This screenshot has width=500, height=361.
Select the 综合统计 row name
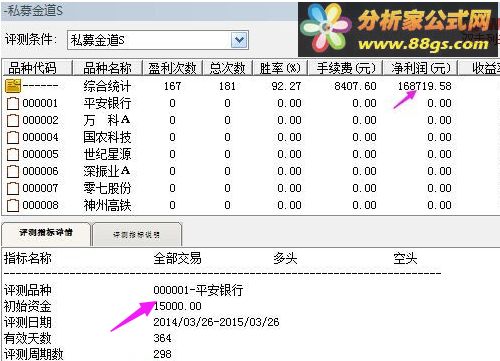(x=107, y=86)
